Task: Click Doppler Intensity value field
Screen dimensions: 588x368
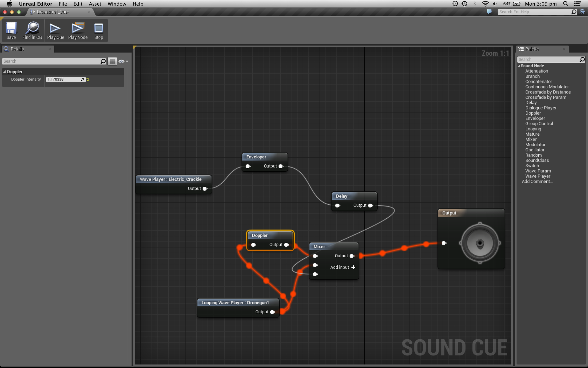Action: [x=64, y=79]
